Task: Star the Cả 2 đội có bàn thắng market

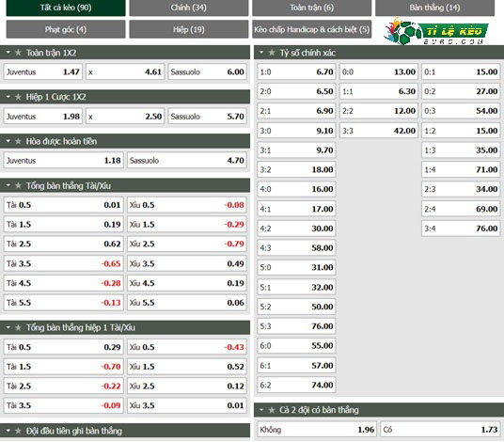Action: [272, 410]
